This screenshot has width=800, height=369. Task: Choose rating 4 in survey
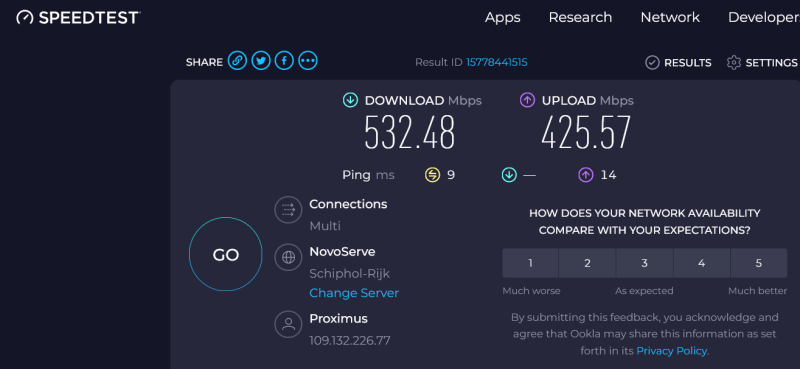[702, 263]
